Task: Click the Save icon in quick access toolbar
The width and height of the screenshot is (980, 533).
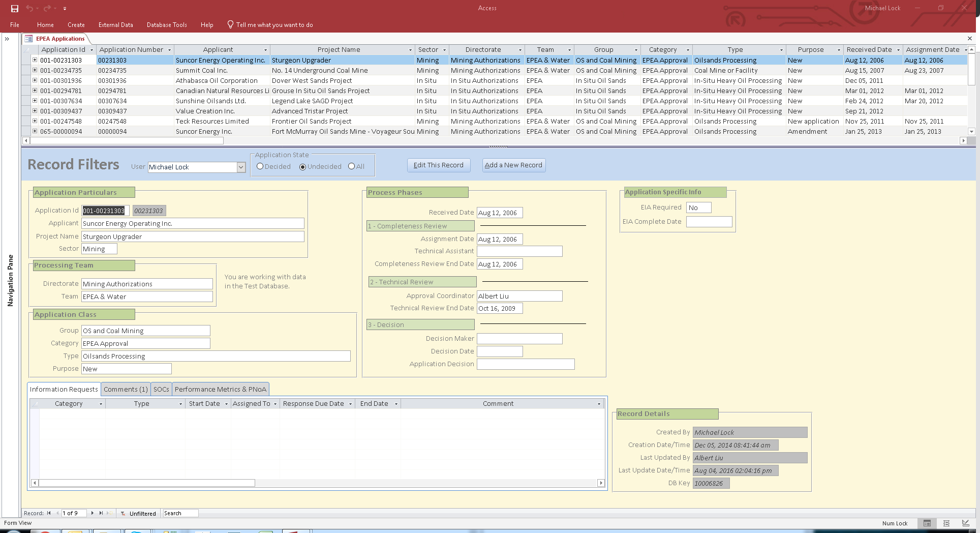Action: click(x=15, y=8)
